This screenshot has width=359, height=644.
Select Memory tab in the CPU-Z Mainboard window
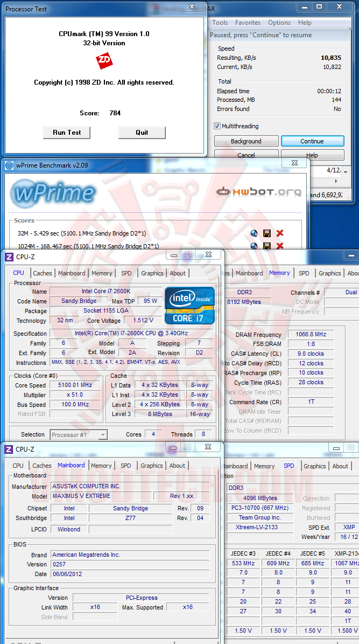click(x=101, y=465)
